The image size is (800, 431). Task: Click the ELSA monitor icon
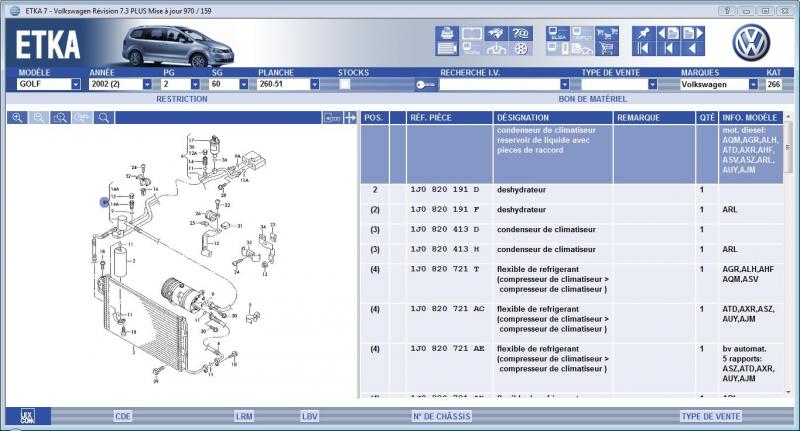coord(557,34)
